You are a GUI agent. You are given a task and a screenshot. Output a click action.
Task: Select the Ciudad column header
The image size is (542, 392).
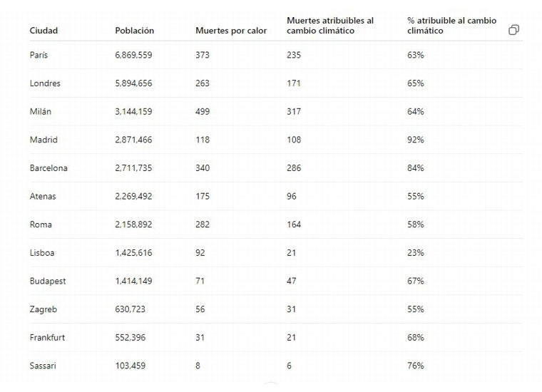coord(44,31)
